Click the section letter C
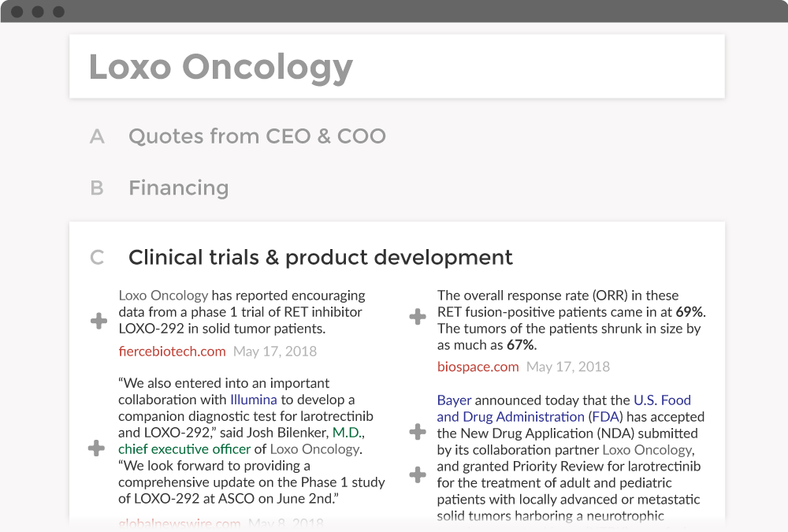 click(x=97, y=258)
